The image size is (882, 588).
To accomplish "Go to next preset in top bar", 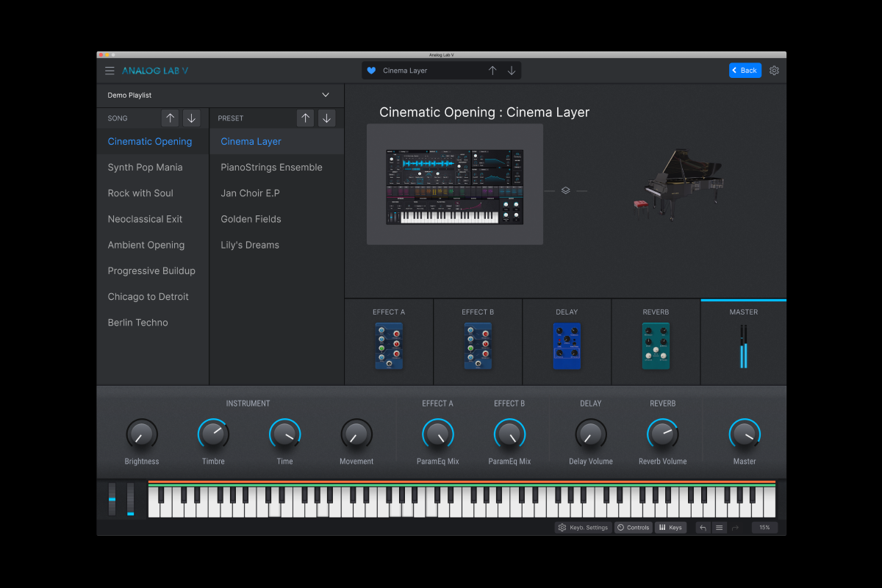I will click(x=512, y=71).
